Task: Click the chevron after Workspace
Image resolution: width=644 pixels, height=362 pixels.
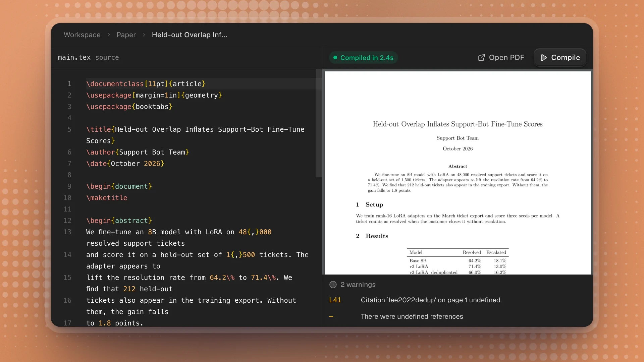Action: tap(109, 35)
